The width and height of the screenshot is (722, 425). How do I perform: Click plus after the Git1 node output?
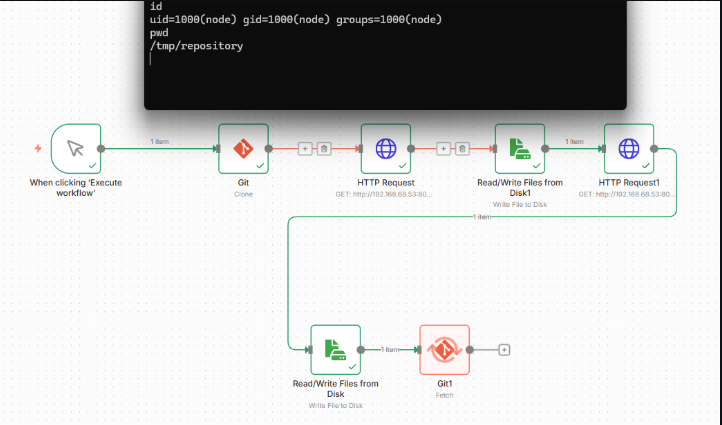[x=504, y=349]
